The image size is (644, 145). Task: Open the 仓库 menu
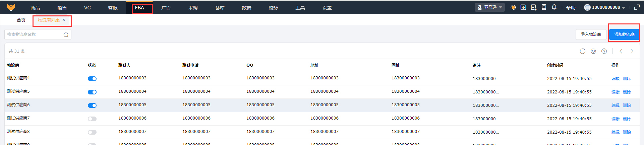pos(220,8)
